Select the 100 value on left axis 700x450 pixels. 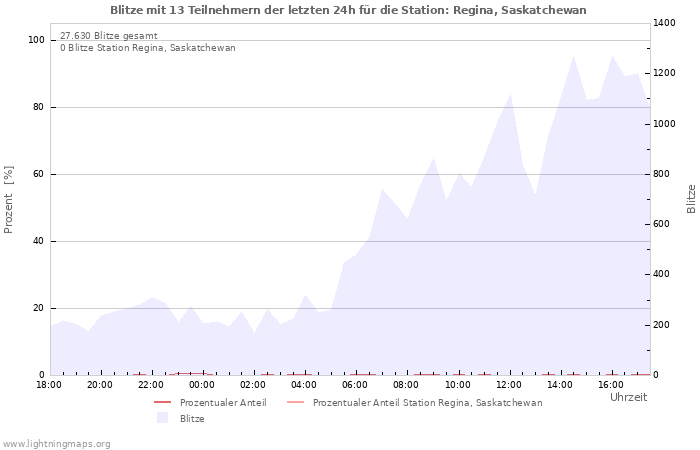36,40
